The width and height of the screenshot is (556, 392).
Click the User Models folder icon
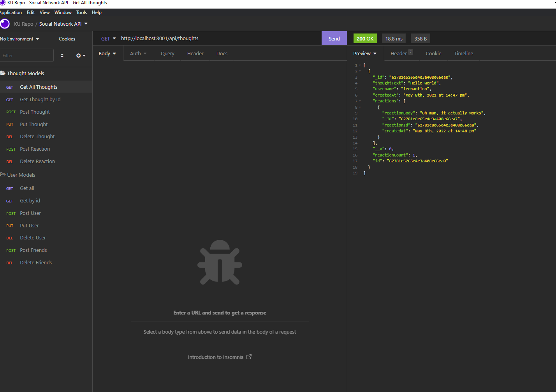[x=3, y=174]
